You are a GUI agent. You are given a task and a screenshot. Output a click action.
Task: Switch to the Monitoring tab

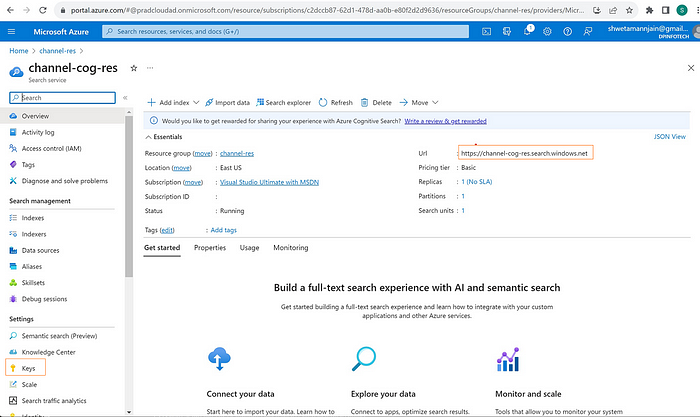click(291, 248)
